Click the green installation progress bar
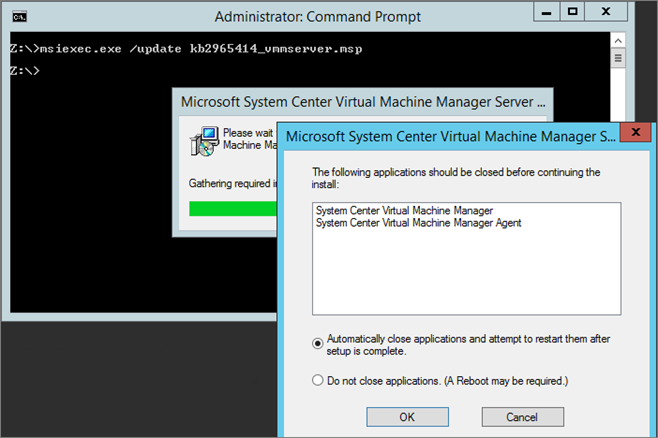The image size is (658, 438). click(x=233, y=209)
